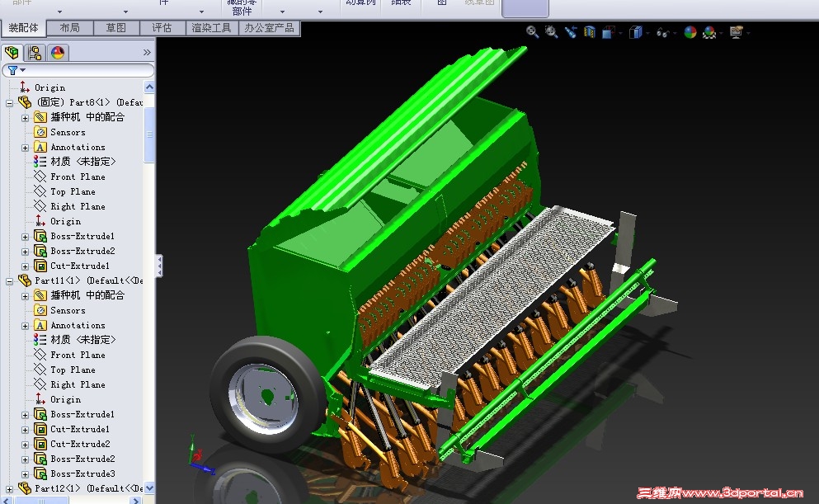
Task: Click the Sensors folder icon under Part8
Action: tap(40, 132)
